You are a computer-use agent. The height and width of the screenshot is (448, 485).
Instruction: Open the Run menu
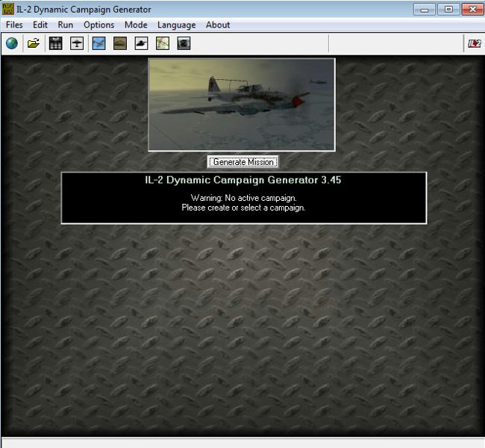tap(65, 25)
